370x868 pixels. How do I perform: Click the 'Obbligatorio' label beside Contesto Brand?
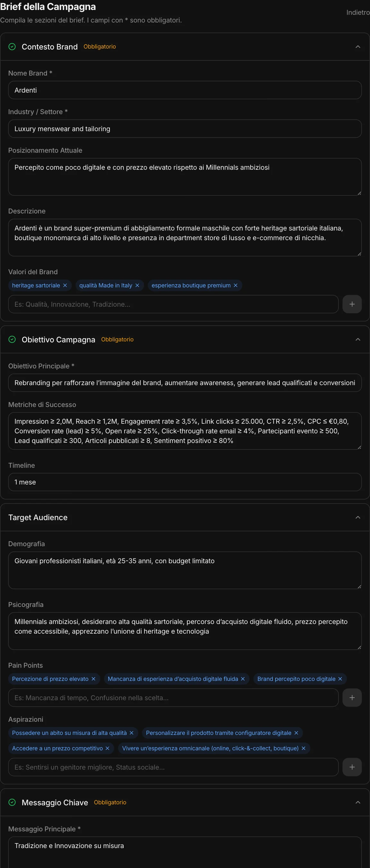[x=100, y=47]
